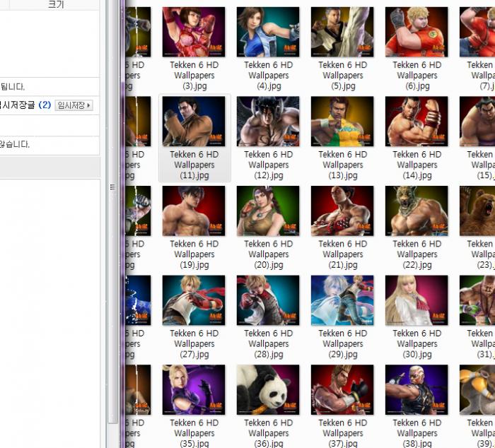
Task: Select Tekken 6 HD Wallpapers (14).jpg thumbnail
Action: point(417,122)
